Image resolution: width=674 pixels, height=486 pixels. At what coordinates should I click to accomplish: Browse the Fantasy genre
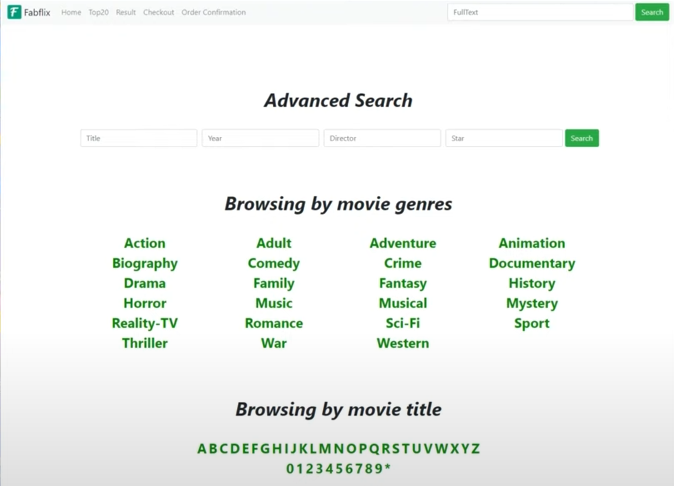[403, 284]
